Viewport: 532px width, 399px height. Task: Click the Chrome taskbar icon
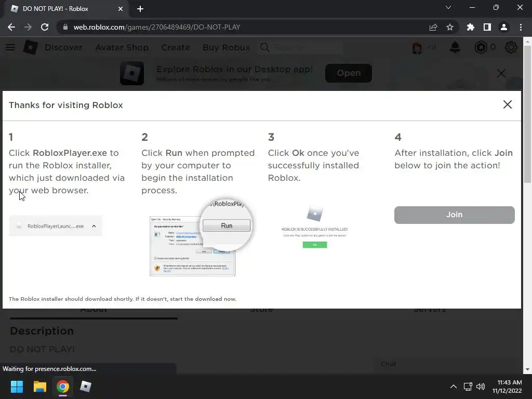(x=63, y=387)
